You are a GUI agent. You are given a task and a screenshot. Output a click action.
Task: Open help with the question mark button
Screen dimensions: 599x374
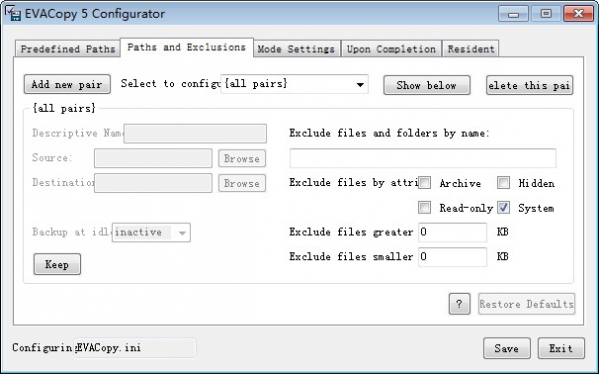coord(459,304)
